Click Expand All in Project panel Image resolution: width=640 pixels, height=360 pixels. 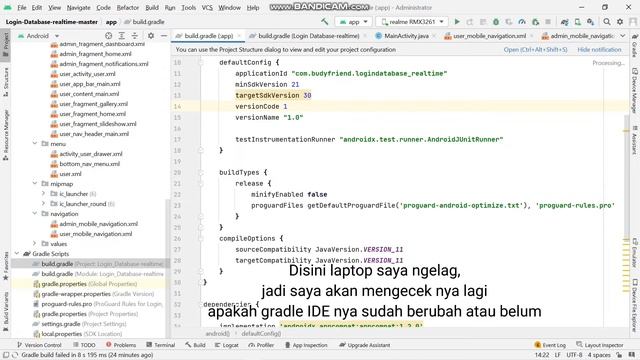(x=122, y=36)
